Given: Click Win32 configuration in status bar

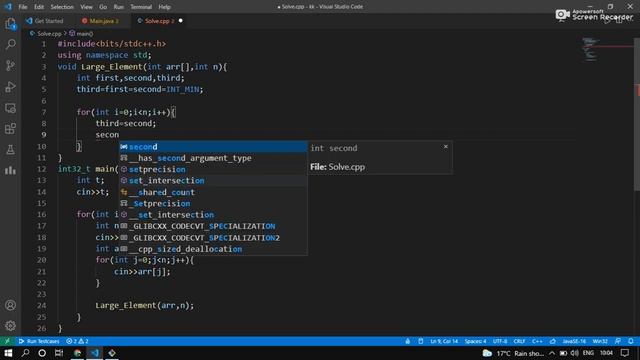Looking at the screenshot, I should [600, 341].
